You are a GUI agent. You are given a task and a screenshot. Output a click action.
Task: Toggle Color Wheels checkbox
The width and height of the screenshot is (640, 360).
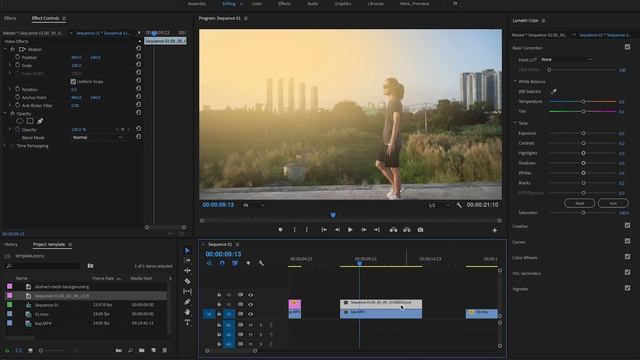coord(627,257)
